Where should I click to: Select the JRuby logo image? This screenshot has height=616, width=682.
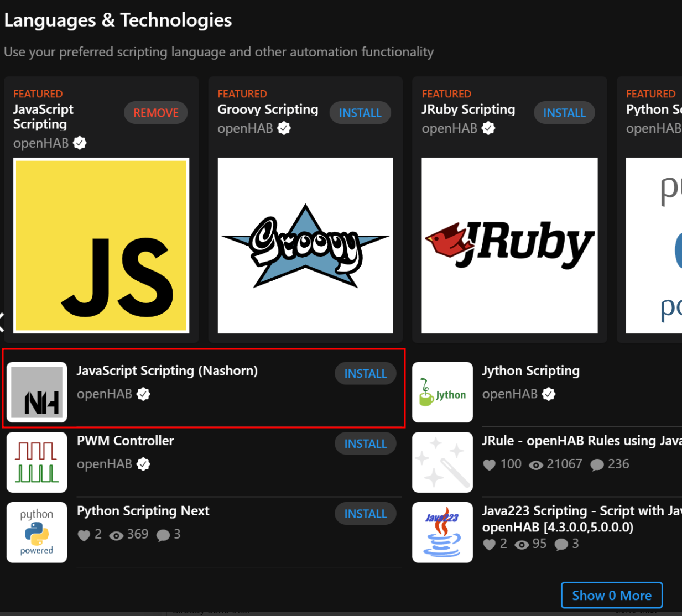[509, 245]
